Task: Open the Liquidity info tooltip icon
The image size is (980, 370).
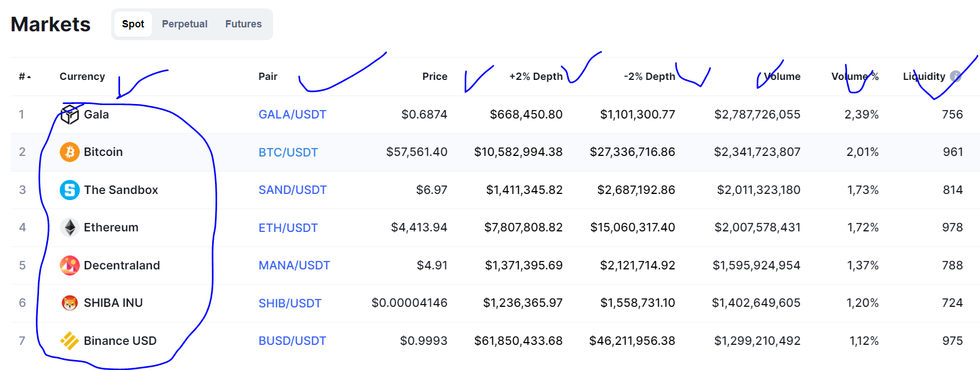Action: [955, 77]
